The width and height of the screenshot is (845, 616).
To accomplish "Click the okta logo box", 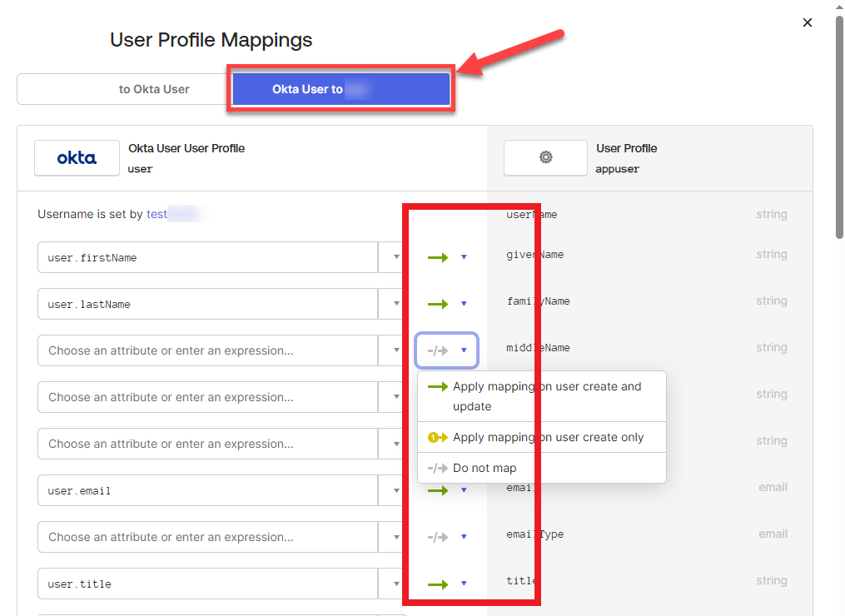I will pyautogui.click(x=77, y=158).
